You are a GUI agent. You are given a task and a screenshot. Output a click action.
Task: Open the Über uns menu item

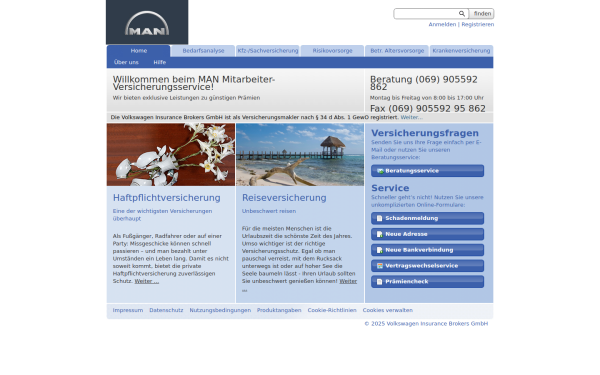pyautogui.click(x=126, y=62)
